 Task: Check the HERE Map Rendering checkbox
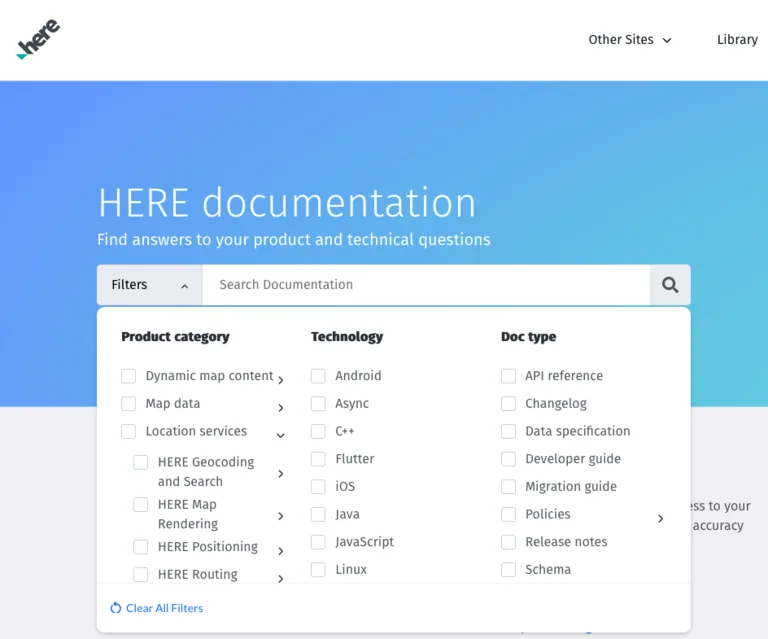(x=141, y=505)
